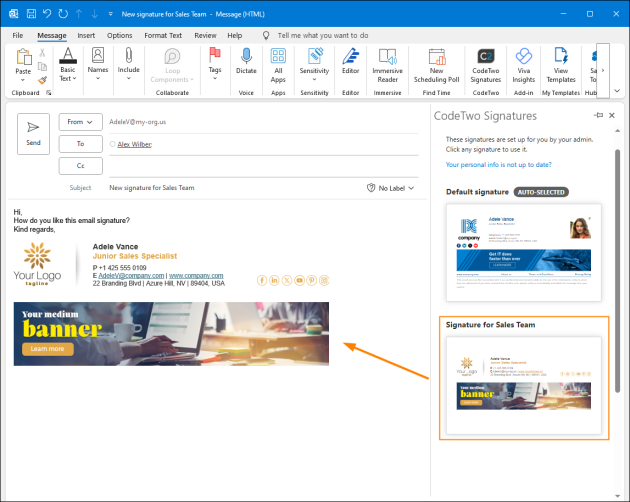Open the Format Text tab
The height and width of the screenshot is (502, 630).
click(x=163, y=35)
